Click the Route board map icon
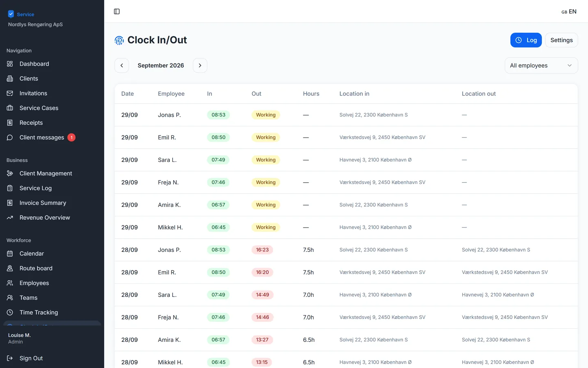This screenshot has width=588, height=368. pos(10,268)
